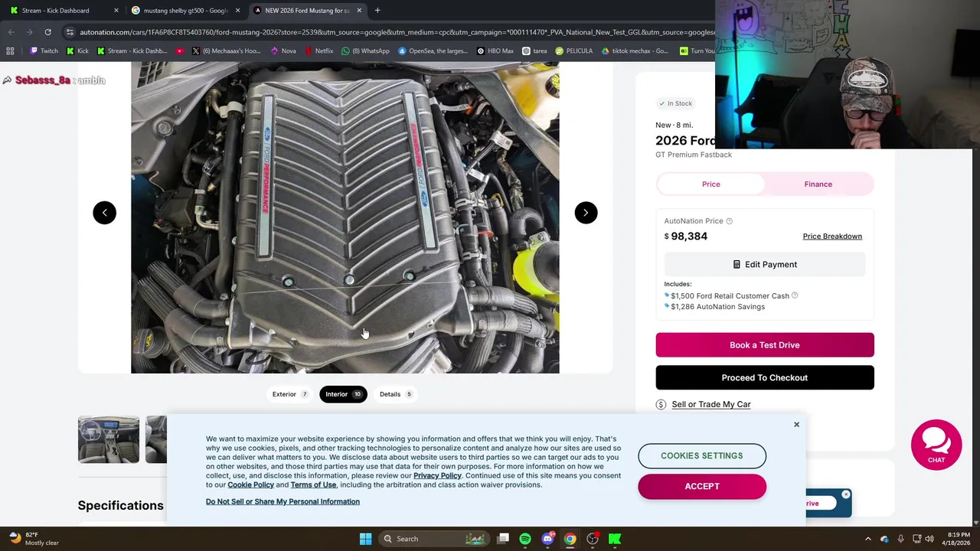Select the Interior photo tab
Viewport: 980px width, 551px height.
pyautogui.click(x=343, y=394)
